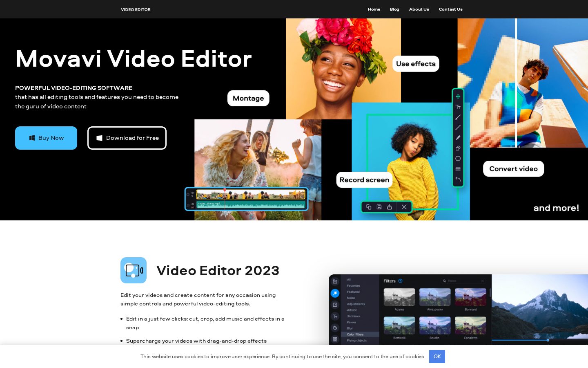588x368 pixels.
Task: Click the VIDEO EDITOR site logo
Action: (136, 9)
